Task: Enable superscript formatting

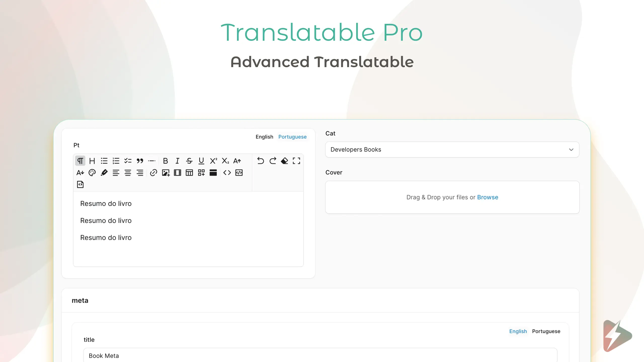Action: point(213,161)
